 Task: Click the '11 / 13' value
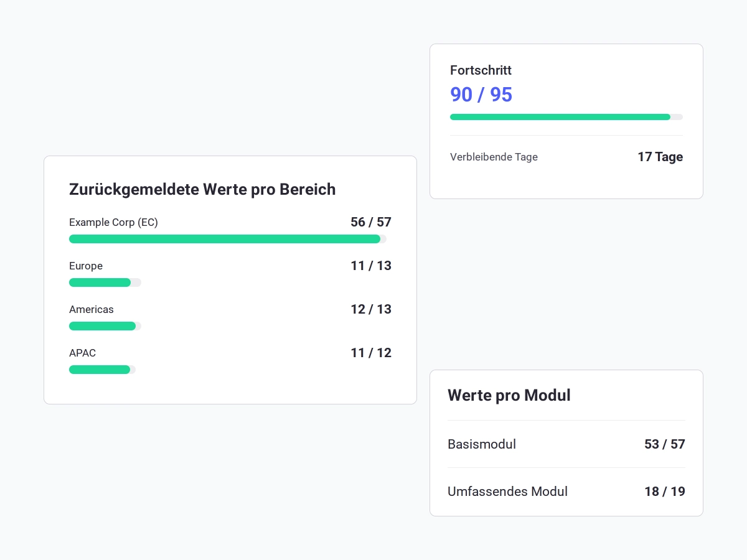371,266
